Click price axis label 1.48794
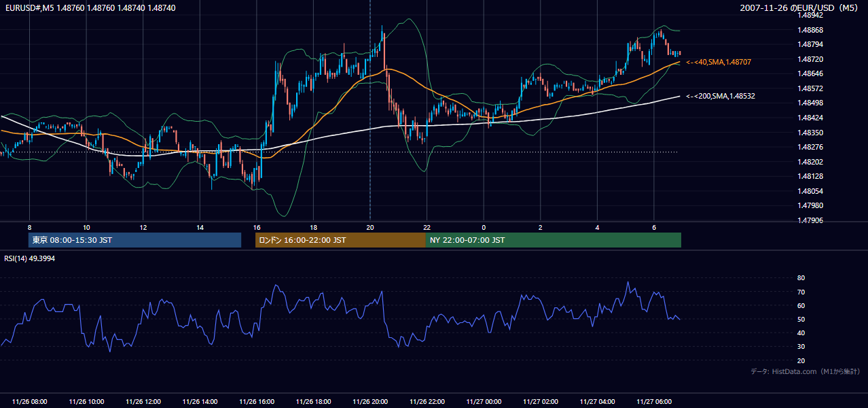Viewport: 868px width, 408px height. 810,44
